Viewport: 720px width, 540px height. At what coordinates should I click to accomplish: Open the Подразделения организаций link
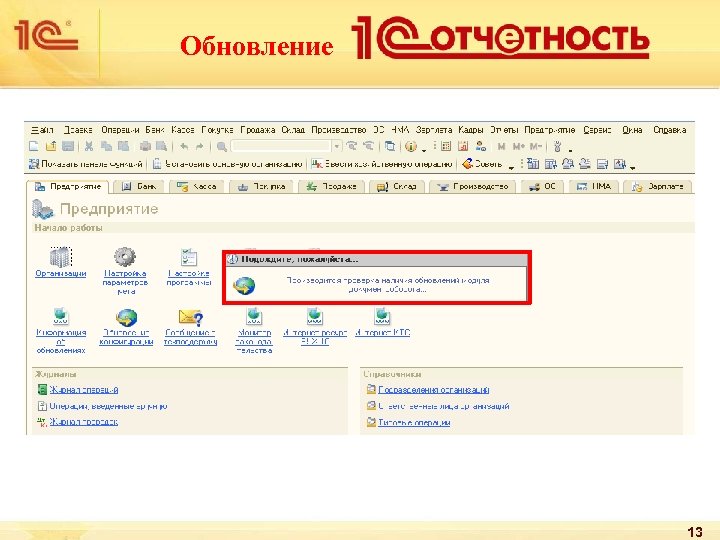pos(433,390)
